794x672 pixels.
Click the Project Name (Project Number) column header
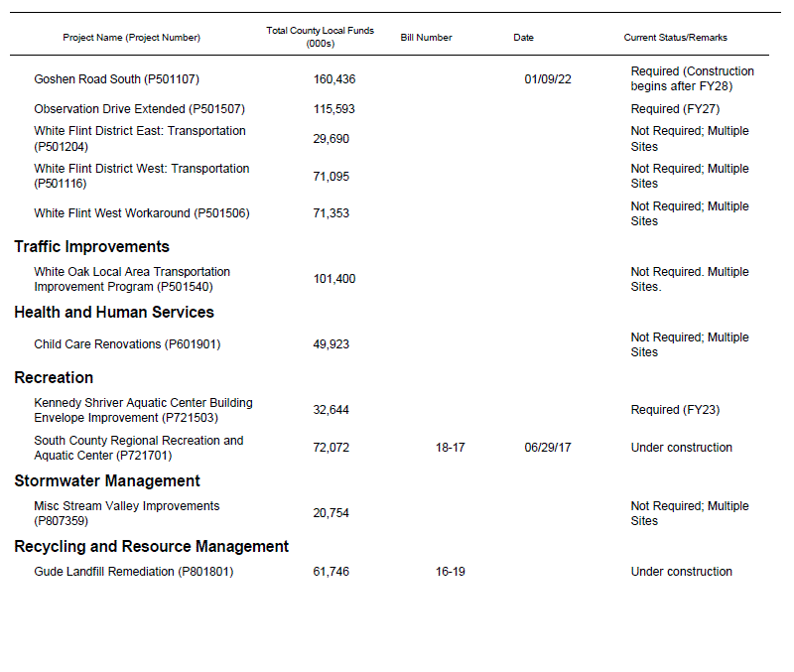click(131, 38)
